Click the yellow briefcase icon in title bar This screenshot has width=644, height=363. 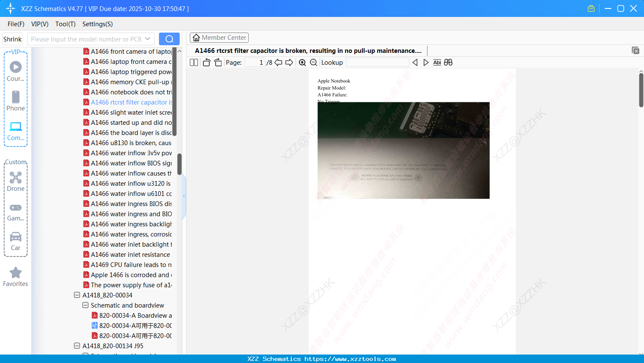click(591, 8)
